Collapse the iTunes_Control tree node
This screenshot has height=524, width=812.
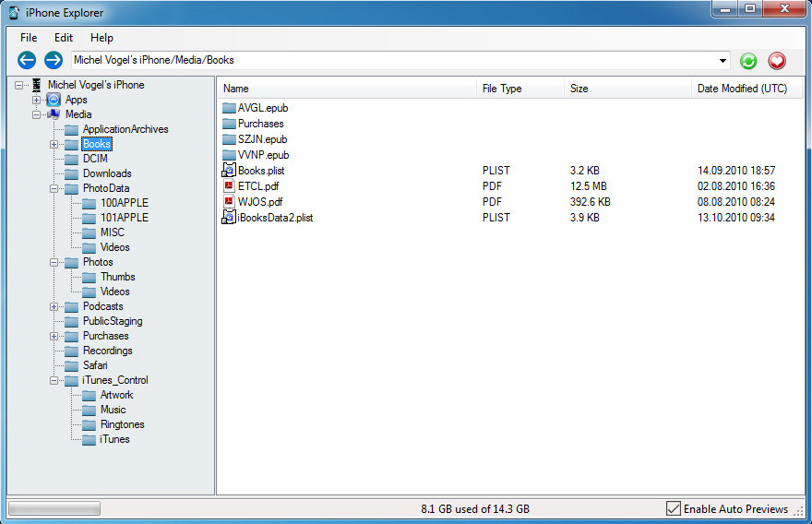click(x=54, y=381)
